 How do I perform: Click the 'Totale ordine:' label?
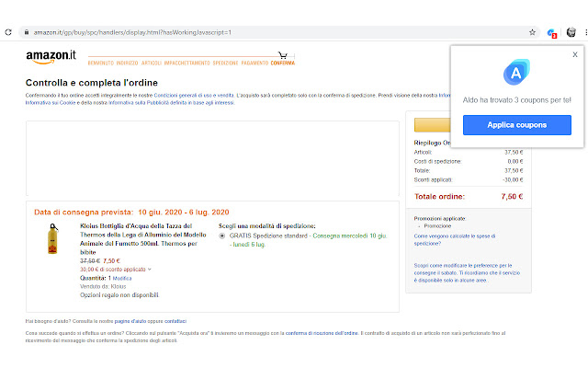(439, 196)
